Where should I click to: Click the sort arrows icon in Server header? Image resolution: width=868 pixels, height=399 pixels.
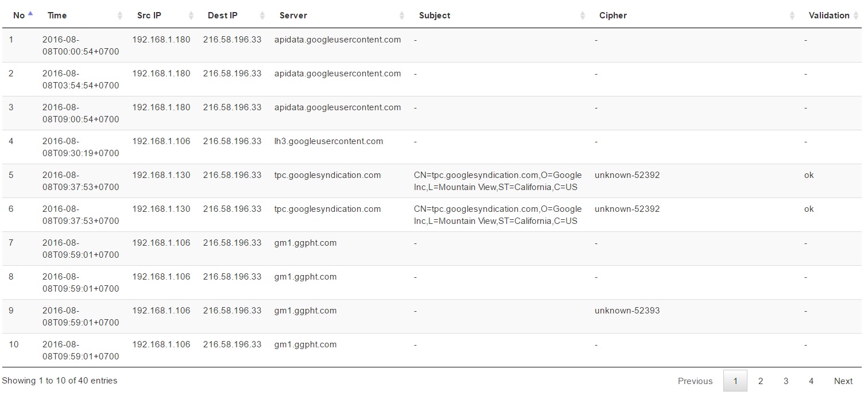point(402,16)
